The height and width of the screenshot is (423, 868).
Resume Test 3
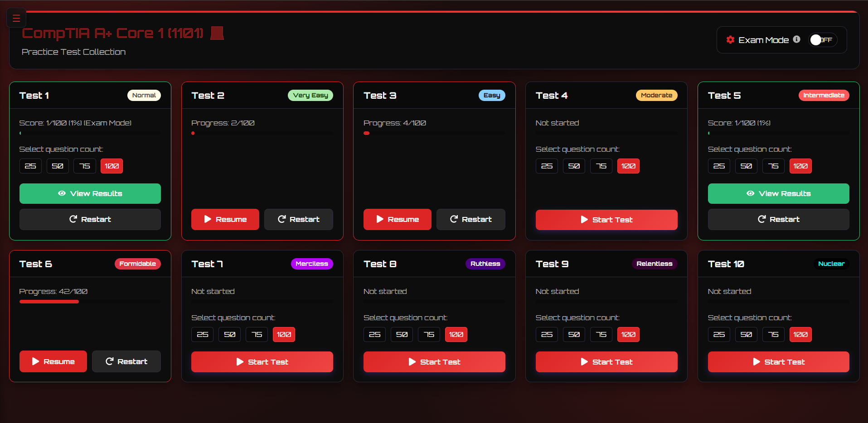[x=398, y=219]
